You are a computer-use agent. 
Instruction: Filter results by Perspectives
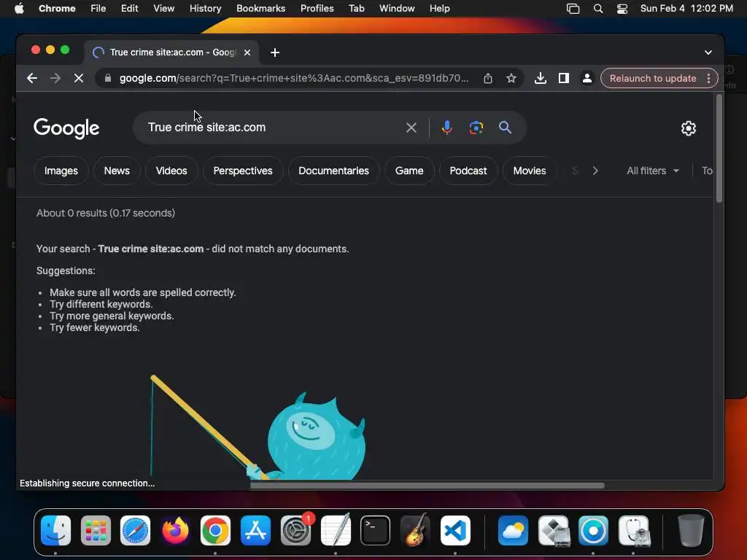pyautogui.click(x=243, y=171)
